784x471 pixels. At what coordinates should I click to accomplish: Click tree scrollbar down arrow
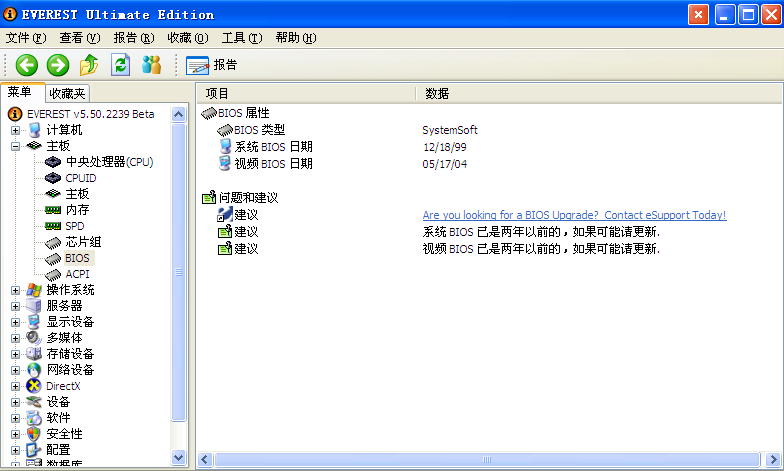pos(178,457)
